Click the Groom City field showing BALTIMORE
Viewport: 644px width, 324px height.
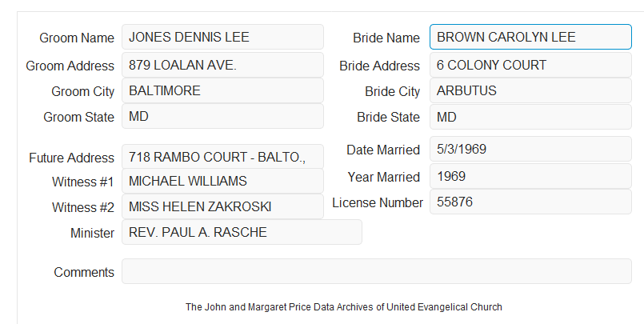[x=222, y=90]
